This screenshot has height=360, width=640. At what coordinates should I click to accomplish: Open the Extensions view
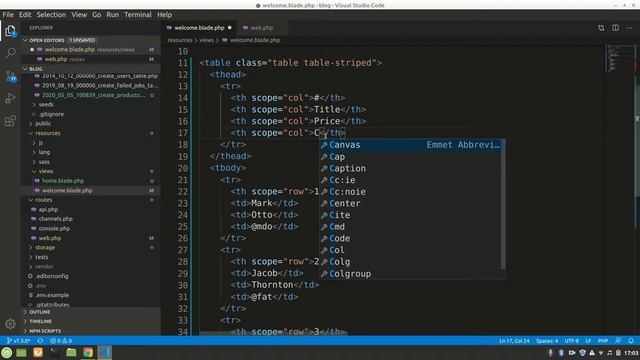pyautogui.click(x=10, y=121)
